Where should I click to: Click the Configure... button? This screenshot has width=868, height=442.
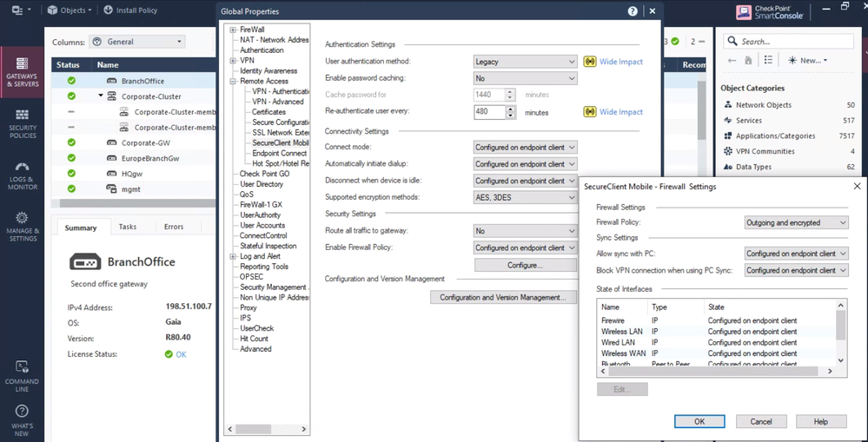526,266
